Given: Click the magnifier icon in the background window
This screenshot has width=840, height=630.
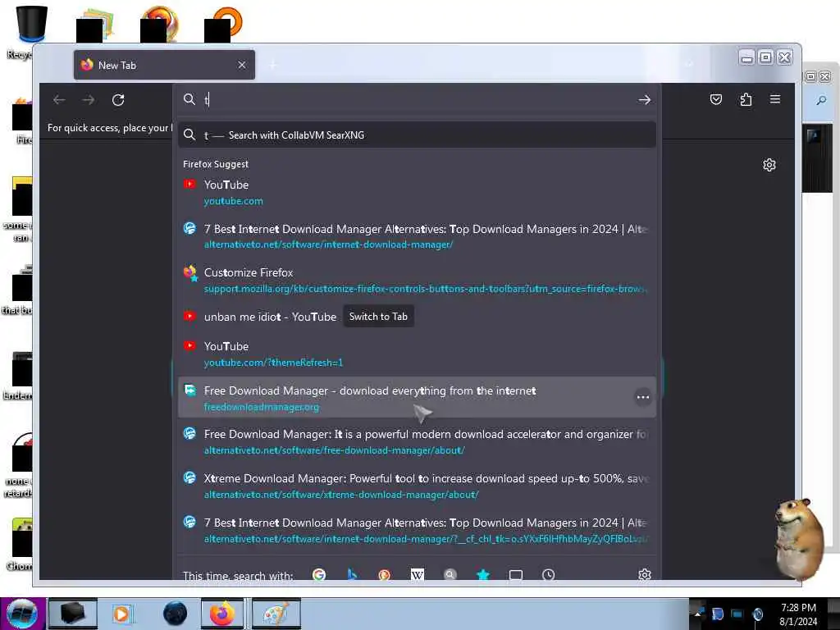Looking at the screenshot, I should [820, 100].
